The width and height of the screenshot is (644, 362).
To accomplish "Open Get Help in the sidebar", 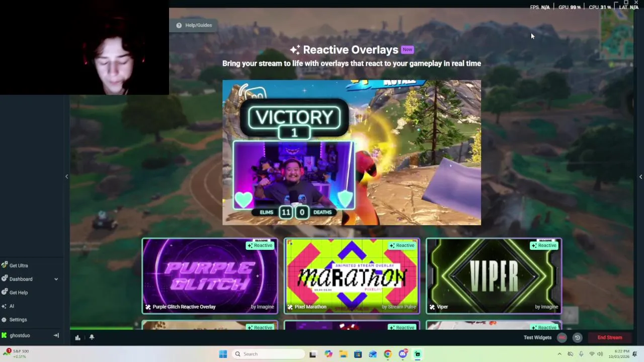I will (19, 293).
